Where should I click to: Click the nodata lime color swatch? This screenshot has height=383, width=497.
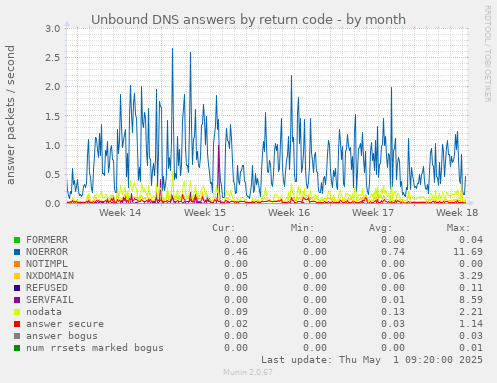17,312
